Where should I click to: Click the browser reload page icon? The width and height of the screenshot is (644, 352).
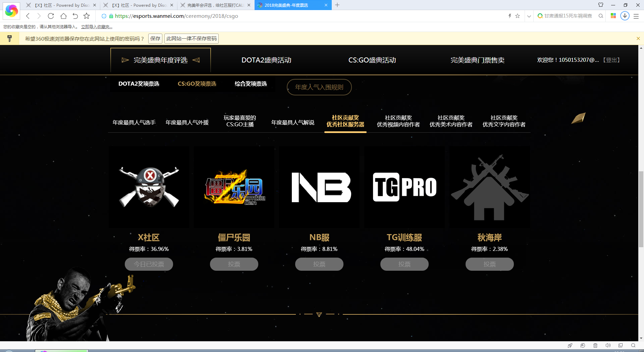[x=51, y=16]
